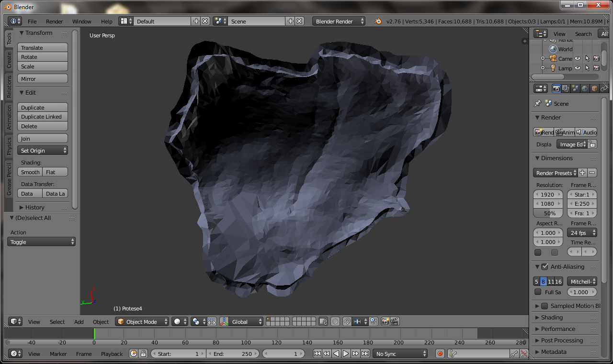Click the Translate button
This screenshot has width=613, height=364.
click(43, 47)
